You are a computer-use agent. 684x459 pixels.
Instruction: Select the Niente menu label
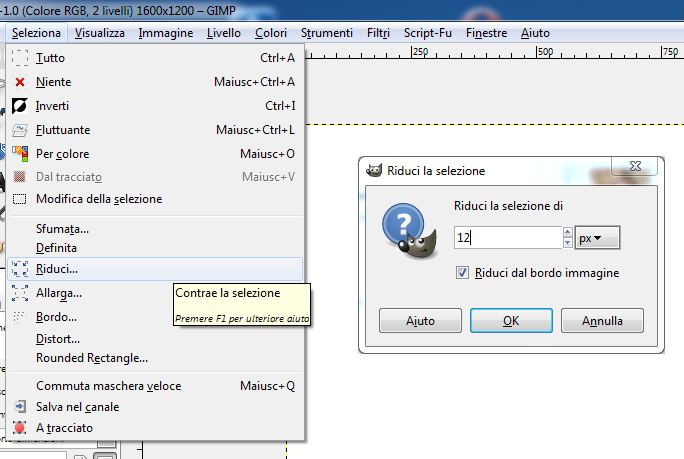click(x=54, y=82)
